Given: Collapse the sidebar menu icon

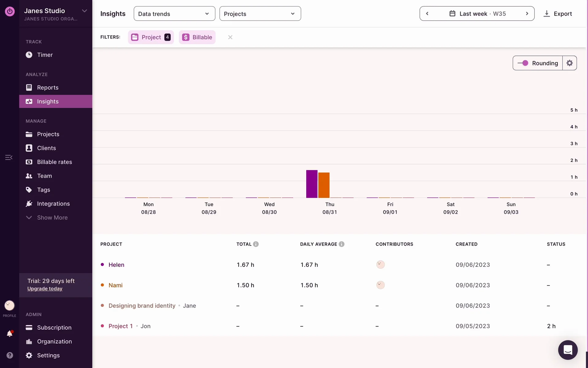Looking at the screenshot, I should point(9,157).
